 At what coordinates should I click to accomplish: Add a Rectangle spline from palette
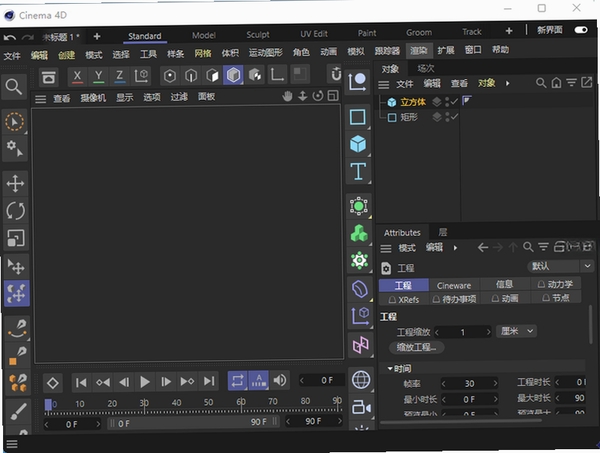pyautogui.click(x=358, y=117)
